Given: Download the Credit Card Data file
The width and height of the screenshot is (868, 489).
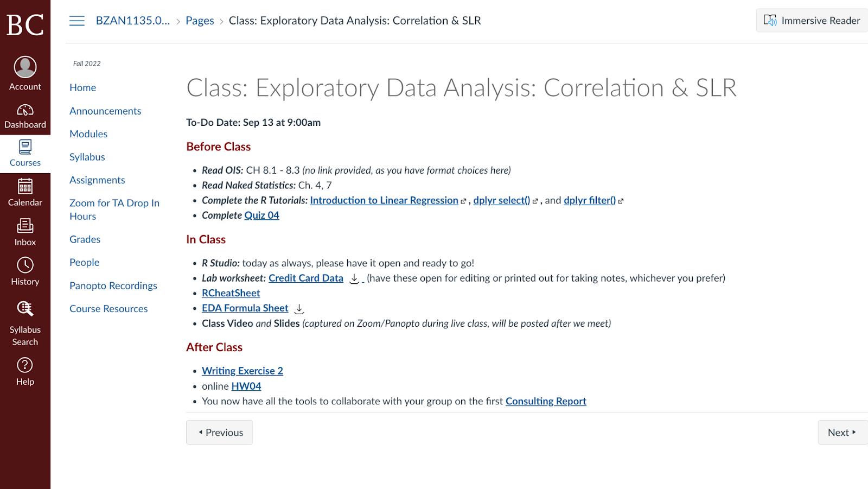Looking at the screenshot, I should click(354, 278).
